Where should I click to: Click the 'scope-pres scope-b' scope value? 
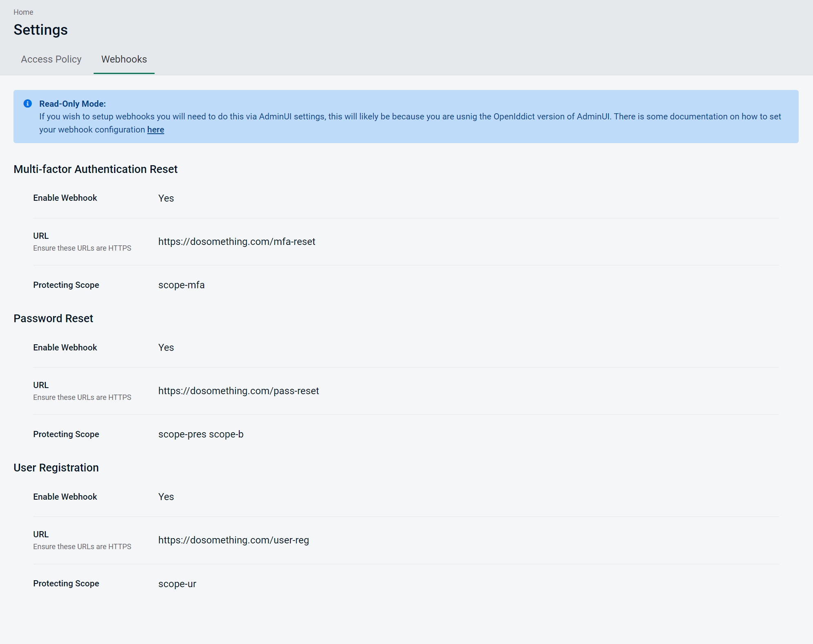coord(201,434)
